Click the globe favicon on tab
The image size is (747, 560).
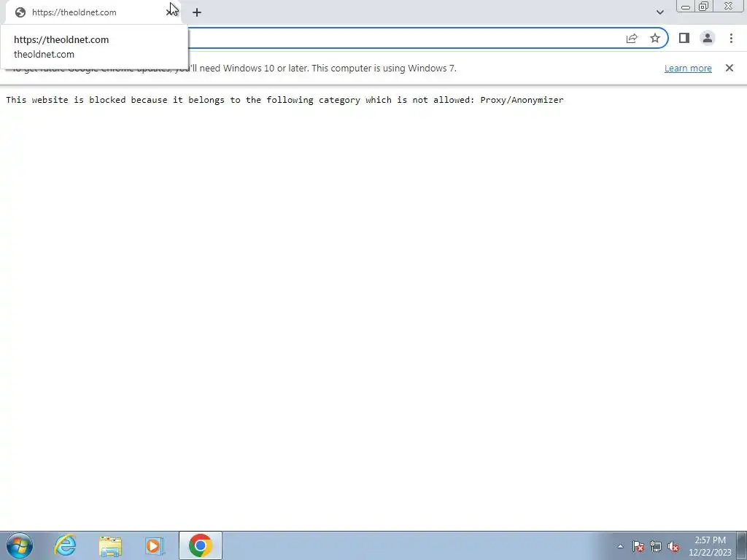(x=20, y=12)
